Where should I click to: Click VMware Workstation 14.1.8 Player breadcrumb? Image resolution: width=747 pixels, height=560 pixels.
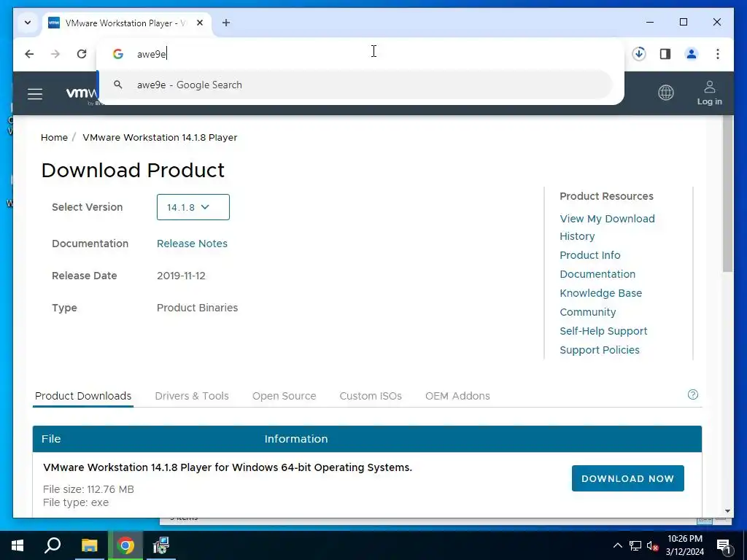pyautogui.click(x=160, y=137)
